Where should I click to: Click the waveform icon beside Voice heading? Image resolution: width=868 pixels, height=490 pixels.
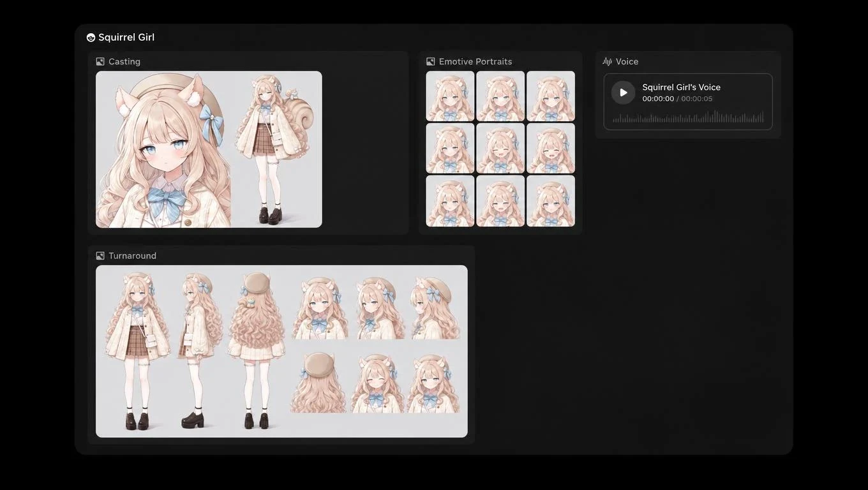pyautogui.click(x=607, y=62)
